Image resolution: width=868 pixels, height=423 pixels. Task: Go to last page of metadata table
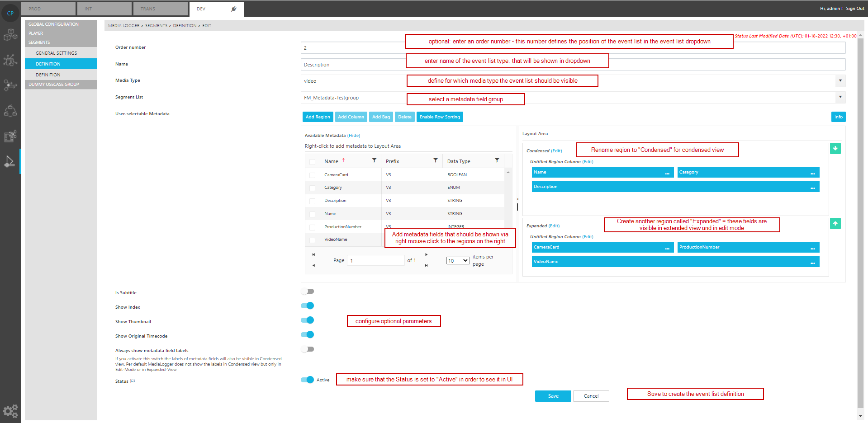click(426, 266)
